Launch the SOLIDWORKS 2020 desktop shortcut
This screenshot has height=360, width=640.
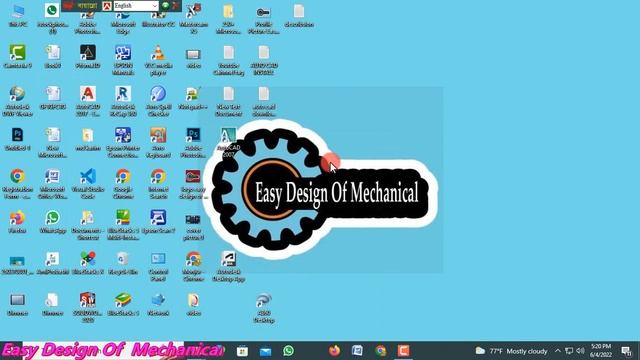click(x=88, y=307)
